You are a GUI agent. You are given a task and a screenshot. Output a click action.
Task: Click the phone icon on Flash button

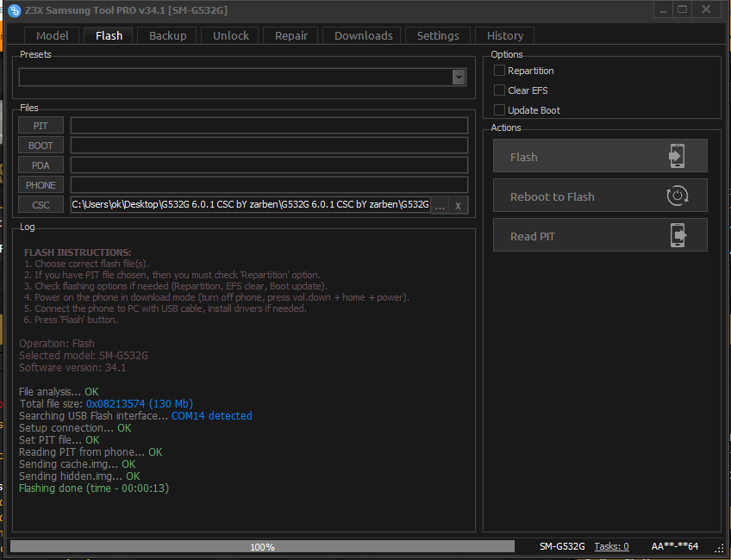[x=677, y=156]
